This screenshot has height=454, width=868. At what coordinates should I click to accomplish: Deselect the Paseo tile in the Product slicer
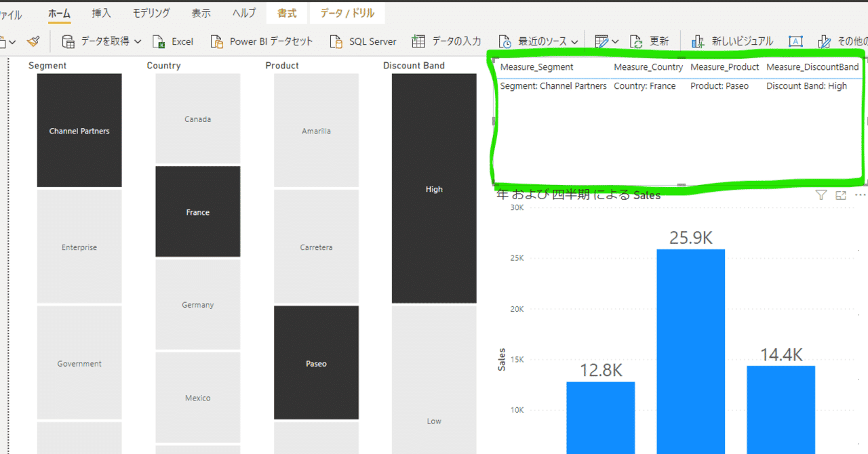click(x=316, y=363)
